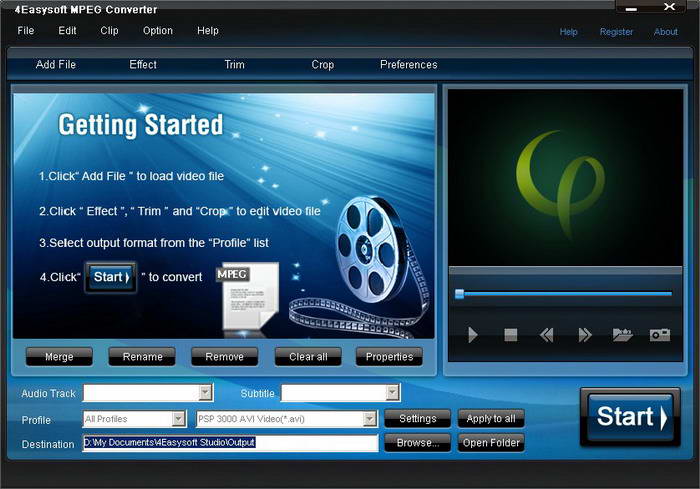Open the Crop tool
This screenshot has width=700, height=489.
(322, 64)
